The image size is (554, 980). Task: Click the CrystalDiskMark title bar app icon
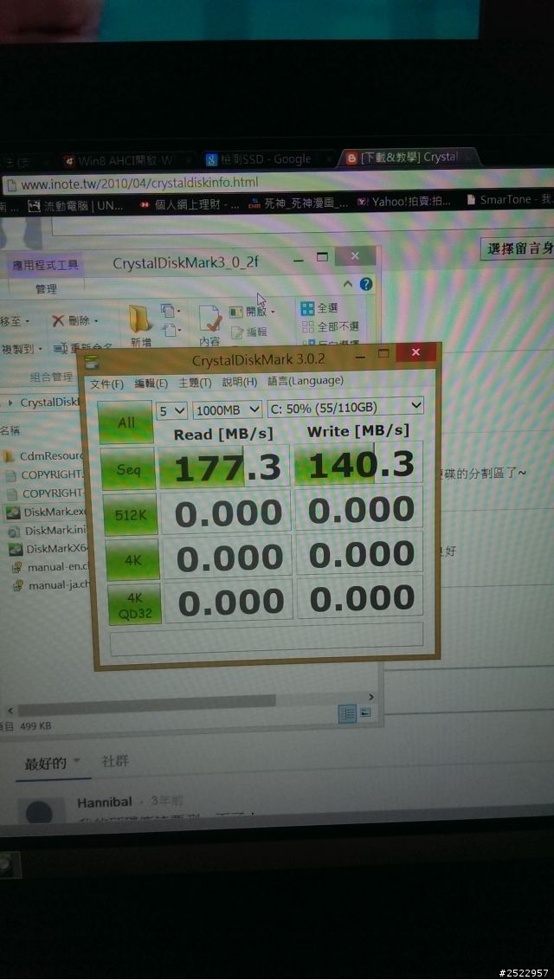click(92, 363)
